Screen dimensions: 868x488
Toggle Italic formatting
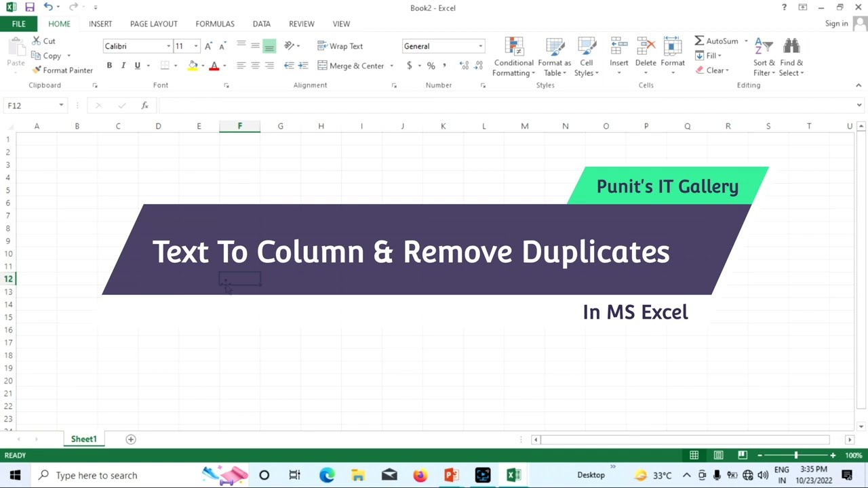pos(123,66)
